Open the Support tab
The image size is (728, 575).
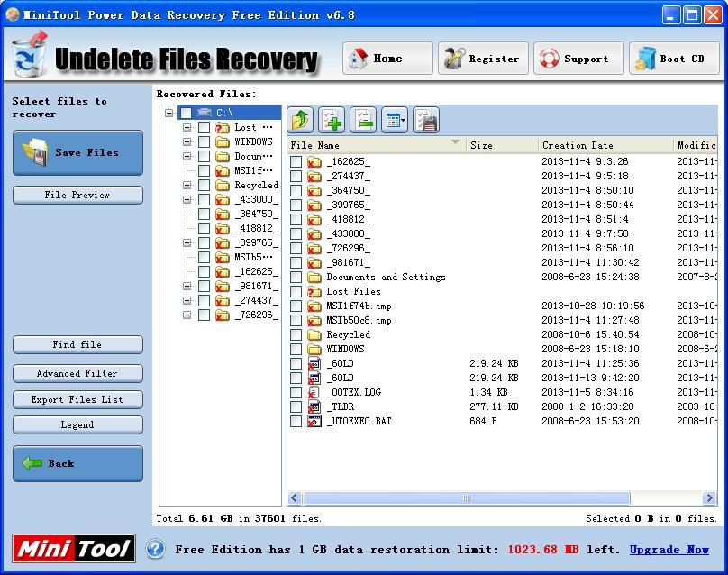(x=579, y=58)
